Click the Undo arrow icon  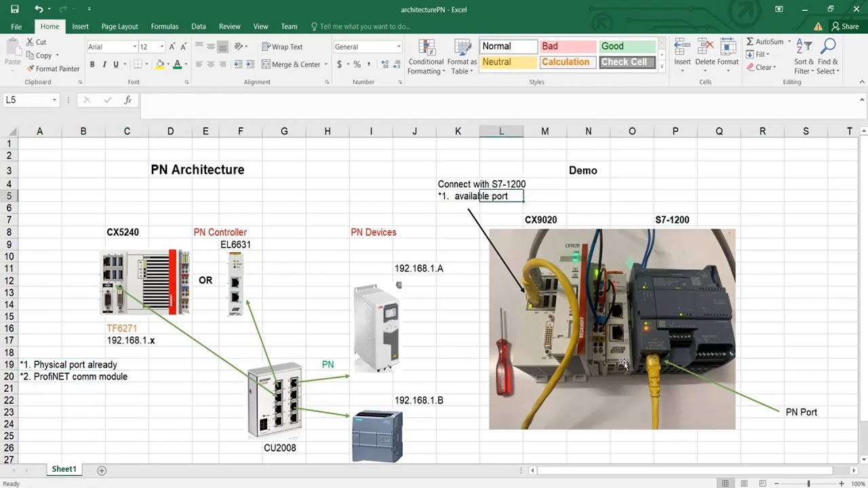39,9
